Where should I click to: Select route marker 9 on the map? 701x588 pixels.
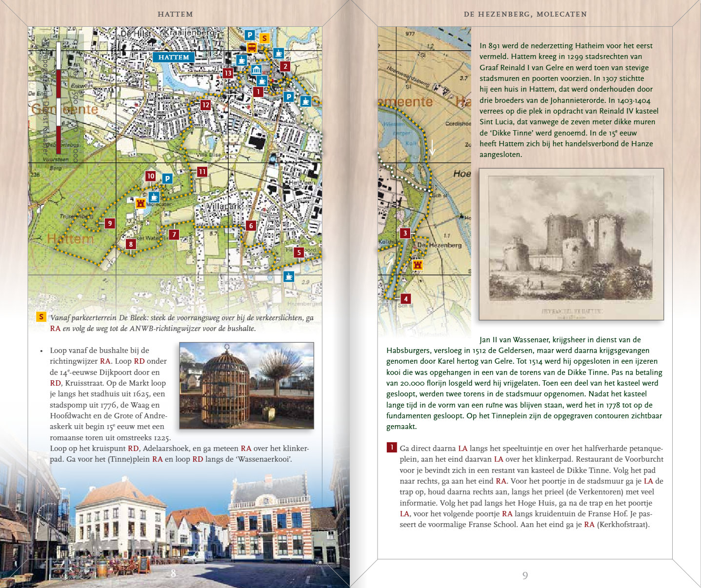pyautogui.click(x=110, y=223)
